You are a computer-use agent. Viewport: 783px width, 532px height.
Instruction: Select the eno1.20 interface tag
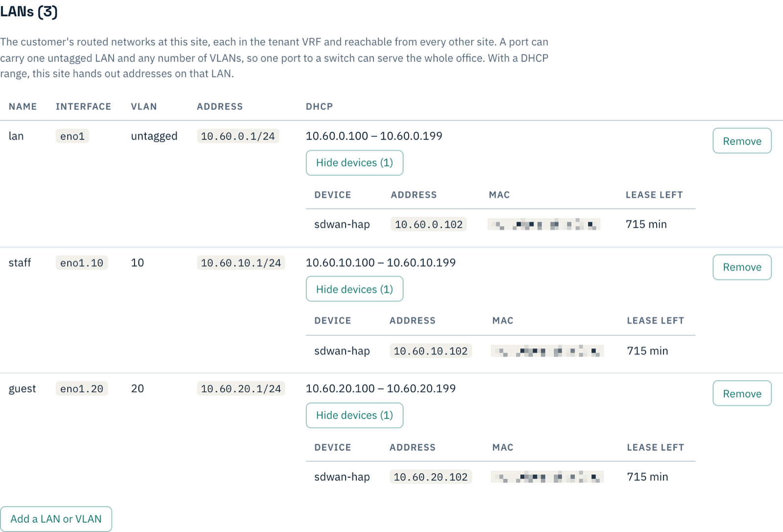point(82,389)
